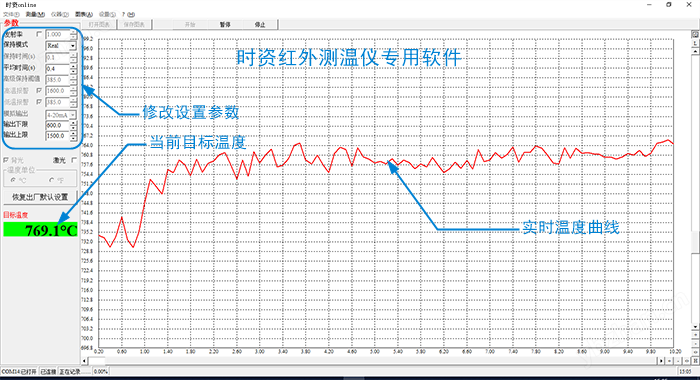Screen dimensions: 700x380
Task: Click the 停止 stop button
Action: (x=260, y=25)
